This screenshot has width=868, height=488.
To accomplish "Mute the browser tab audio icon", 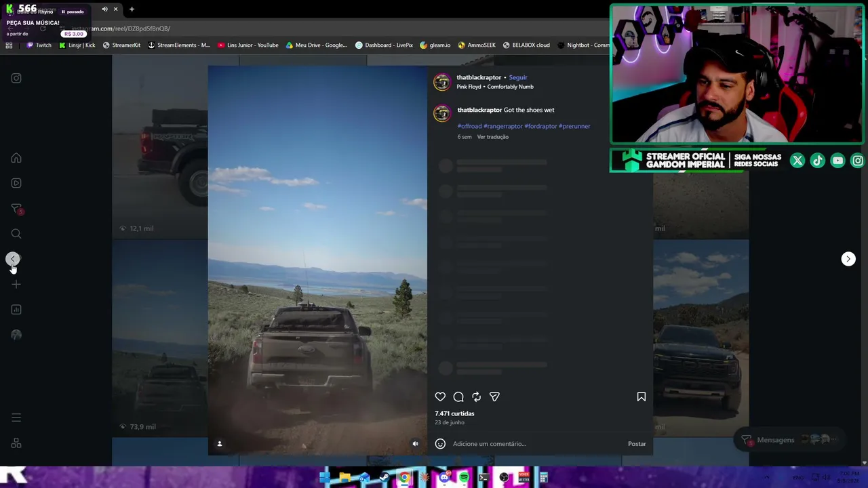I will tap(104, 9).
